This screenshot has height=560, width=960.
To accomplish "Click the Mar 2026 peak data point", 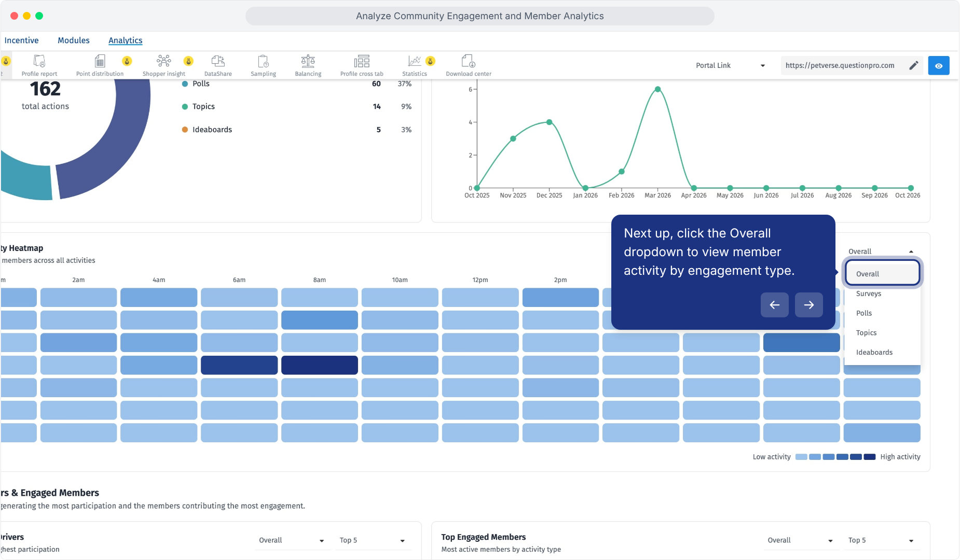I will 657,89.
